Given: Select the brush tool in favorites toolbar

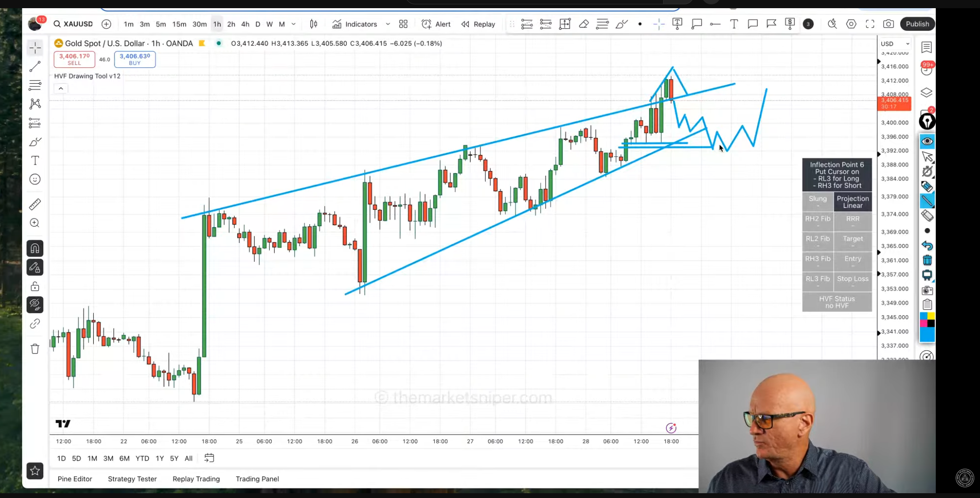Looking at the screenshot, I should pyautogui.click(x=621, y=24).
